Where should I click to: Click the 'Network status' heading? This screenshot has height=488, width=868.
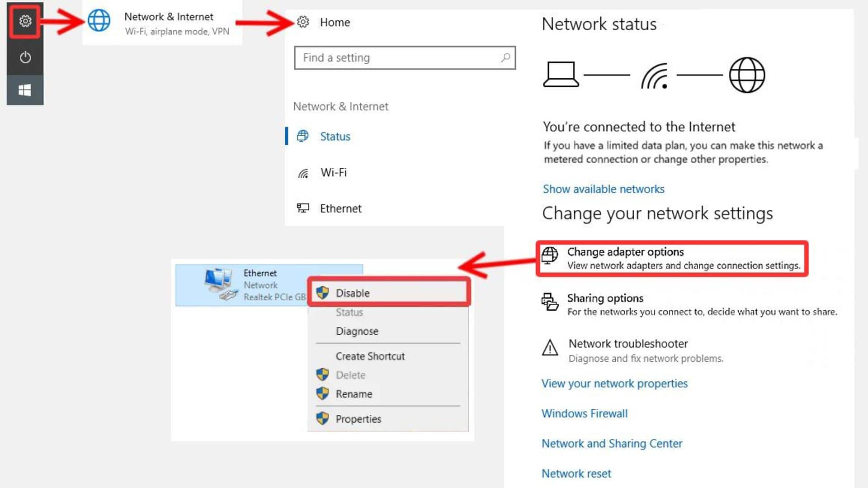tap(599, 24)
